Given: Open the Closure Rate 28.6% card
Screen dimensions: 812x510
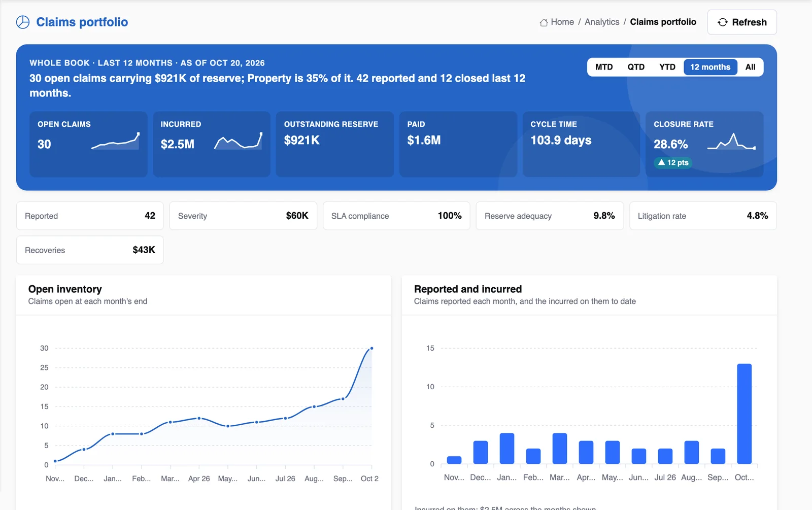Looking at the screenshot, I should click(704, 144).
